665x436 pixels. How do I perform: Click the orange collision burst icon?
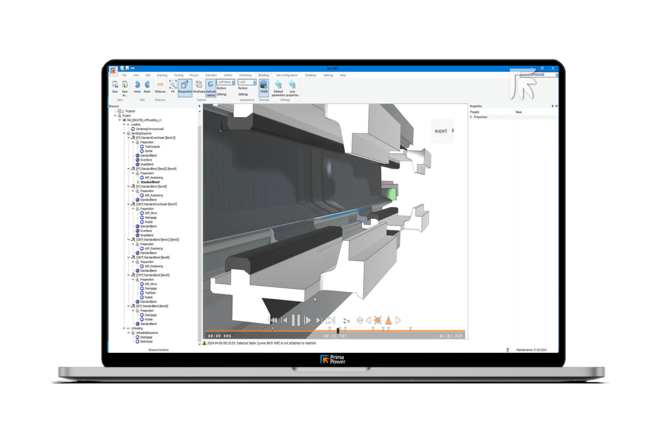coord(377,320)
